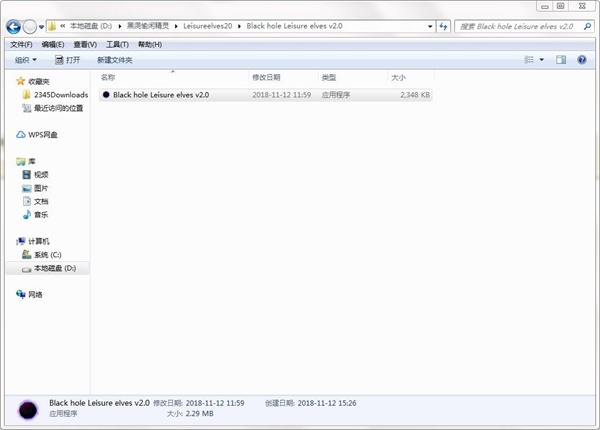Viewport: 600px width, 430px height.
Task: Select 音乐 library in sidebar
Action: point(36,215)
